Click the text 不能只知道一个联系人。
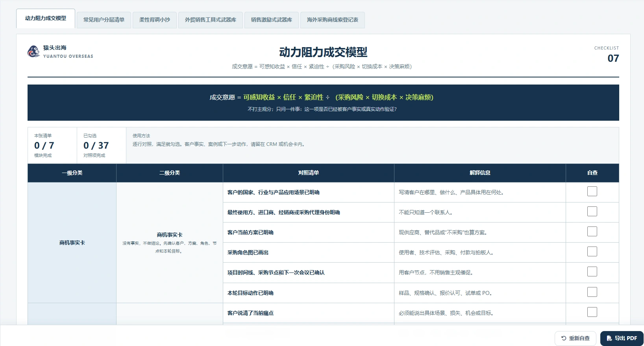Viewport: 644px width, 346px height. coord(427,212)
